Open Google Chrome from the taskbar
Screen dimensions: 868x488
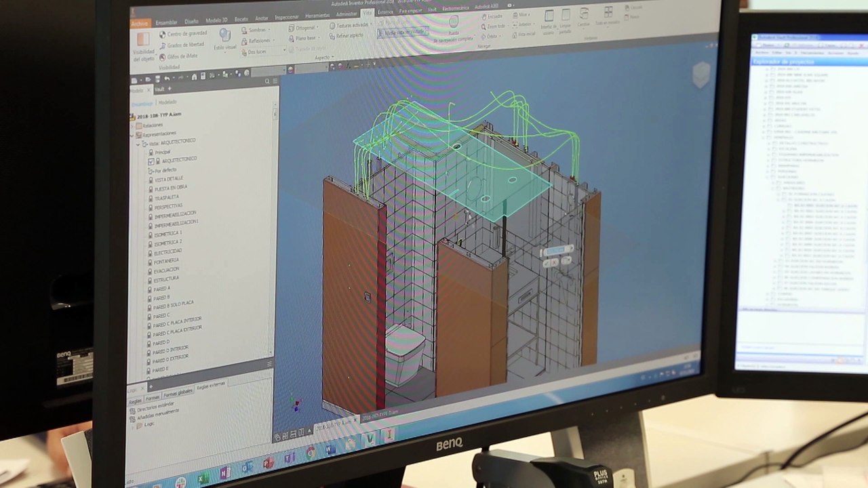click(x=311, y=452)
